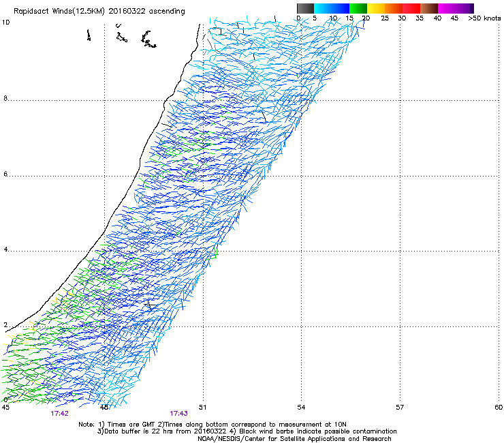Screen dimensions: 504x443
Task: Click the date text '20160322 ascending'
Action: [x=146, y=12]
